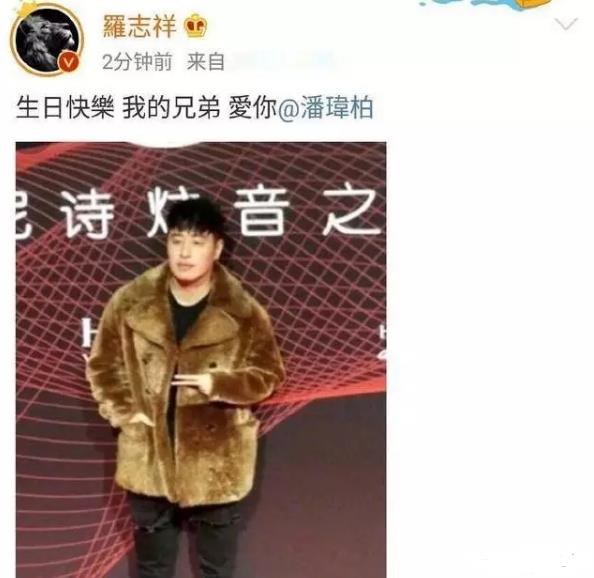This screenshot has height=578, width=594.
Task: Open the @潘瑋柏 mention link
Action: [326, 108]
